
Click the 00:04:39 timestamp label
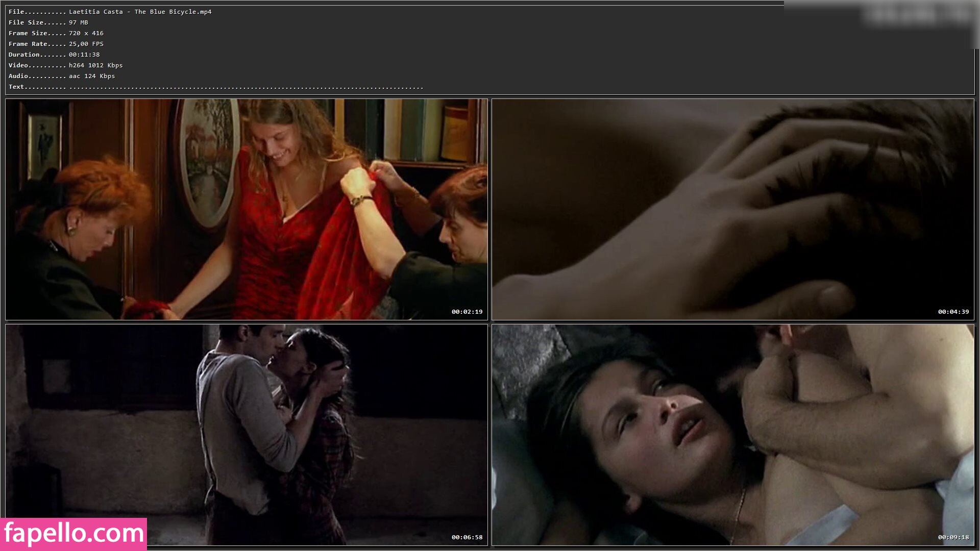(x=953, y=312)
